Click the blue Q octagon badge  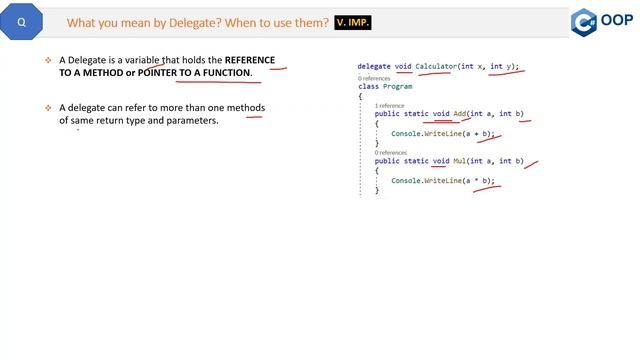coord(21,22)
